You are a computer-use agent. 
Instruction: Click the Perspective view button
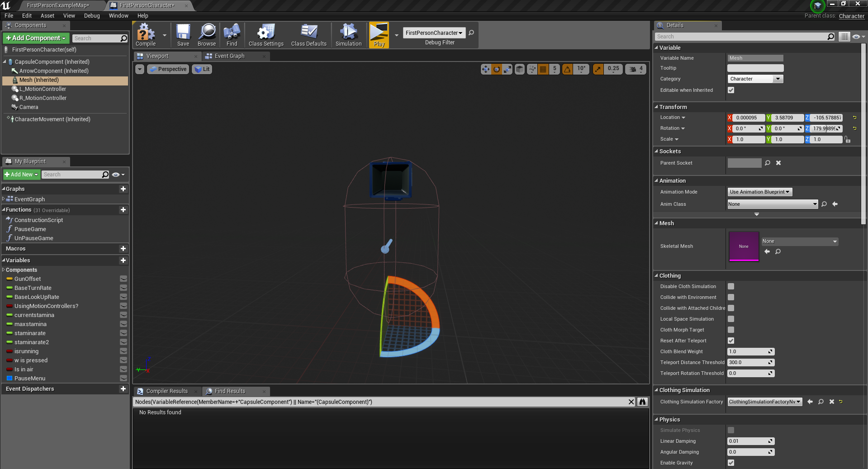click(x=168, y=69)
